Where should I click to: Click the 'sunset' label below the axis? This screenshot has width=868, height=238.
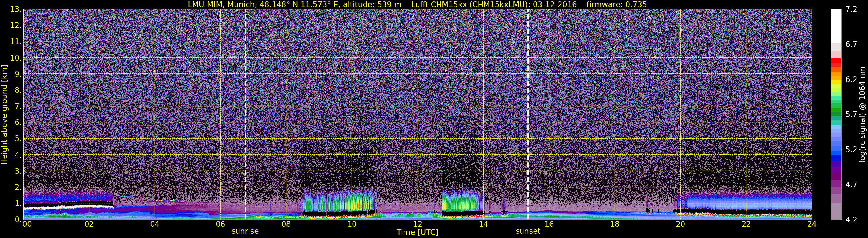(x=528, y=231)
